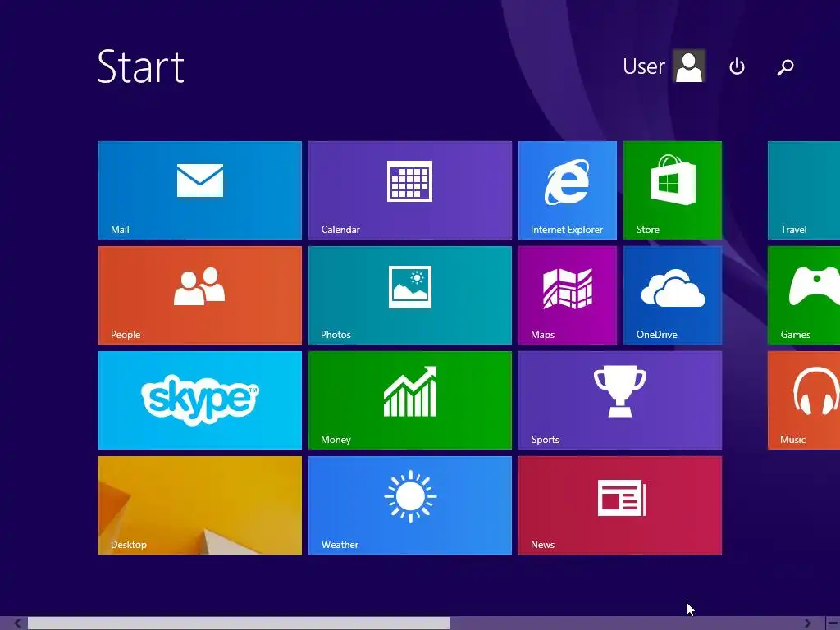Open the Maps tile

coord(568,295)
